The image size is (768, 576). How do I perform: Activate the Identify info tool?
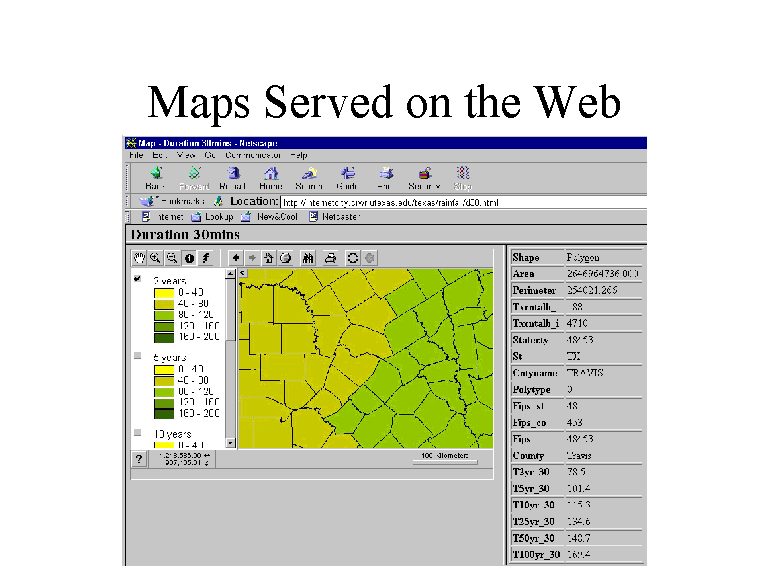[188, 257]
